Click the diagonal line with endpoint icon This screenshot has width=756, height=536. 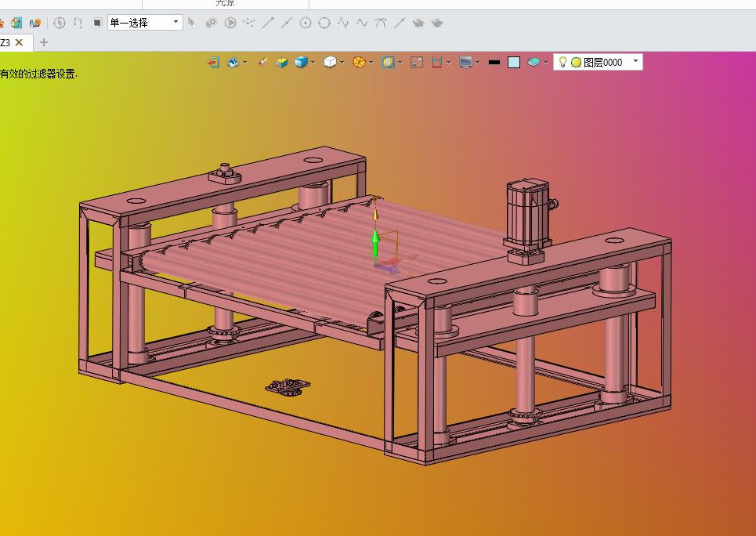click(400, 23)
